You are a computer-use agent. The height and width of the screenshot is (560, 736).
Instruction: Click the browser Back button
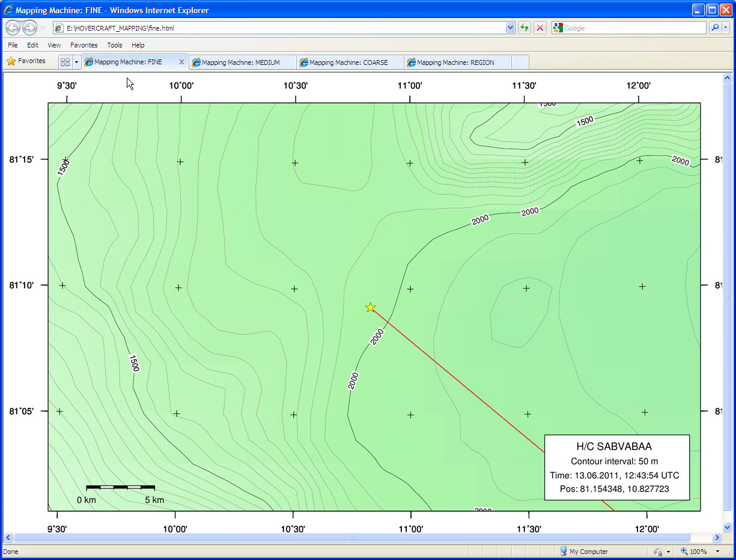[x=13, y=28]
